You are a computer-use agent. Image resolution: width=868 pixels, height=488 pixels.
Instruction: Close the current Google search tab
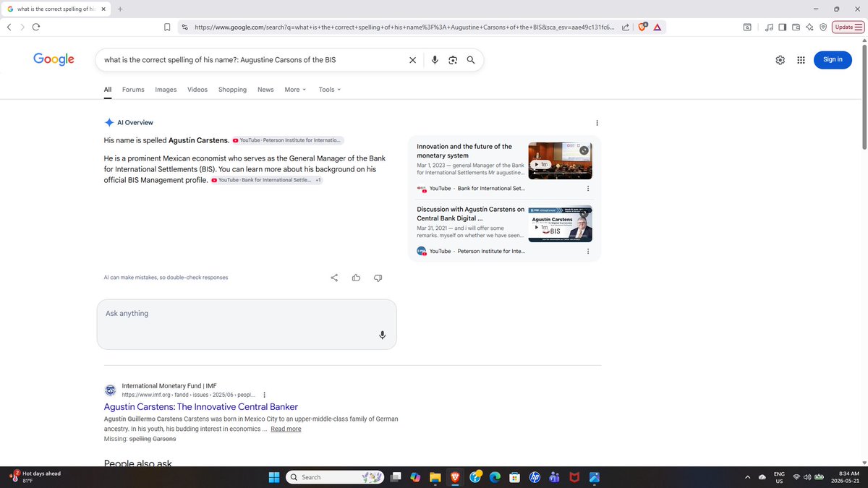[x=102, y=9]
